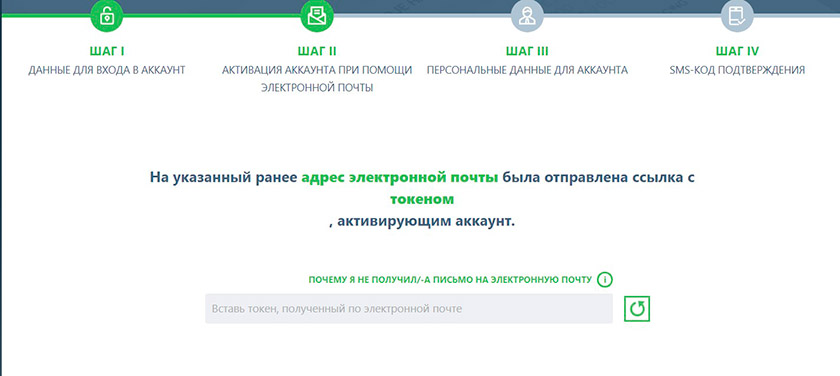The image size is (840, 376).
Task: Click the green 'токеном' word
Action: click(x=422, y=199)
